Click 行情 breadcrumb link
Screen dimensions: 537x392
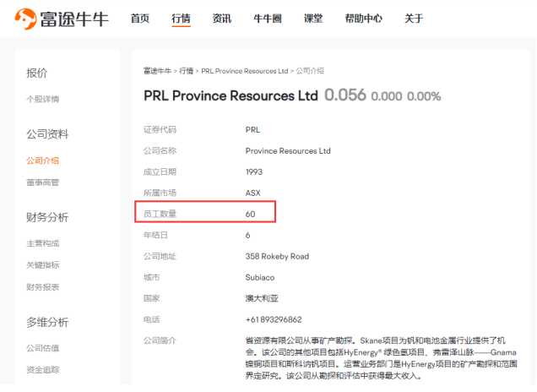(187, 71)
